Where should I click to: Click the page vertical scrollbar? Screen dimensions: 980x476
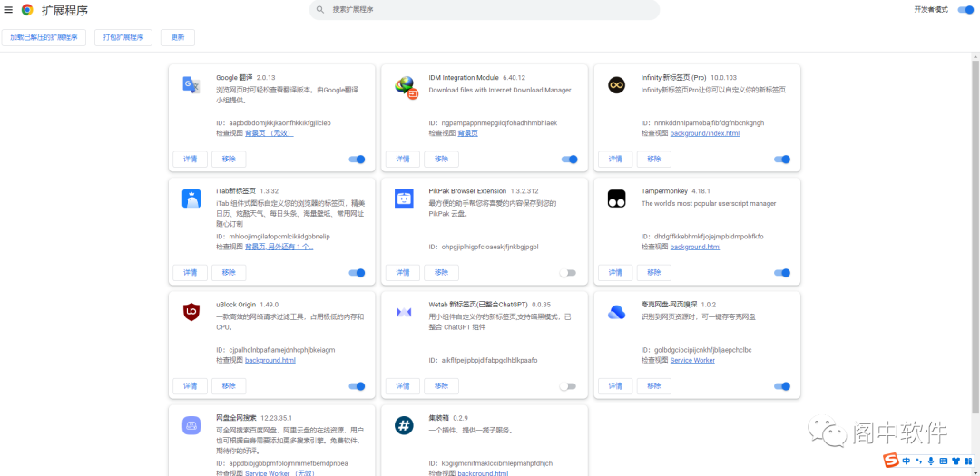975,238
